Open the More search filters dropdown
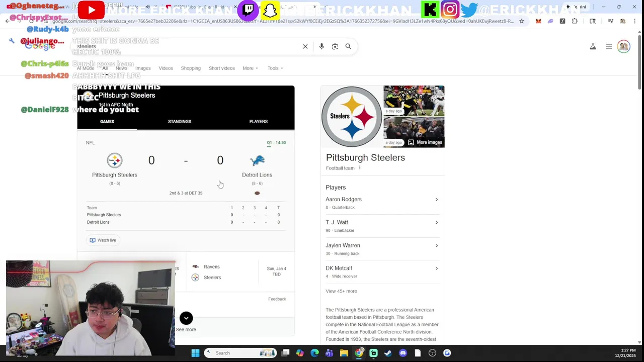This screenshot has width=644, height=362. tap(250, 68)
